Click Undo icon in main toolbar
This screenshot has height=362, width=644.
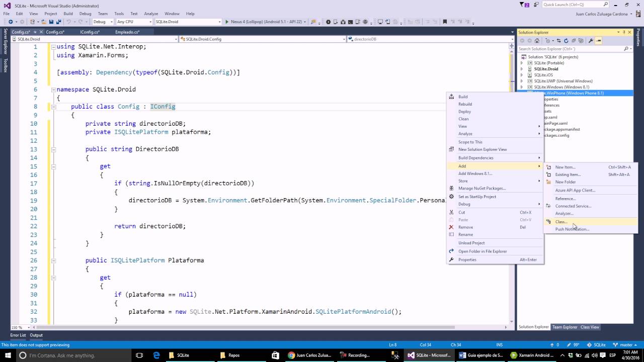[x=68, y=22]
